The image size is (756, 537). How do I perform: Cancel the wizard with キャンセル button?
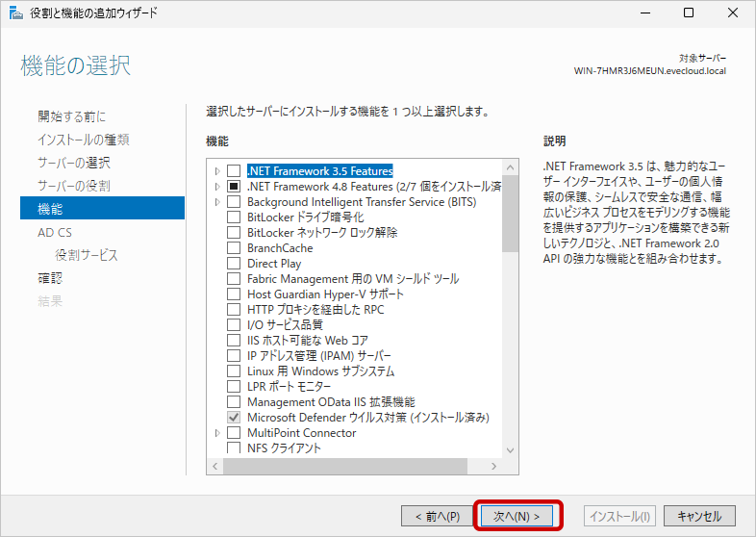pyautogui.click(x=699, y=517)
